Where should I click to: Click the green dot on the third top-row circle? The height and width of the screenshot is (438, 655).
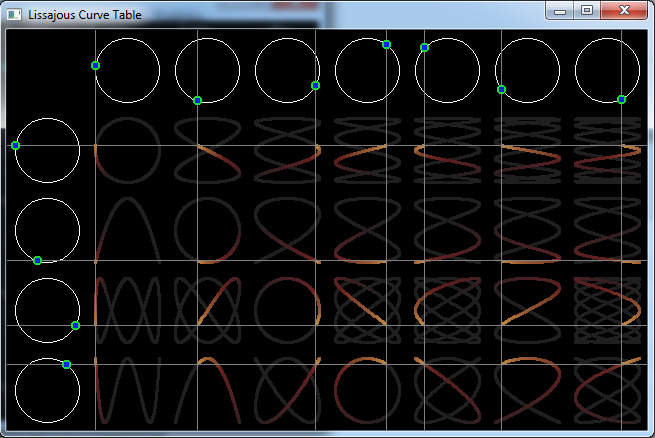315,85
